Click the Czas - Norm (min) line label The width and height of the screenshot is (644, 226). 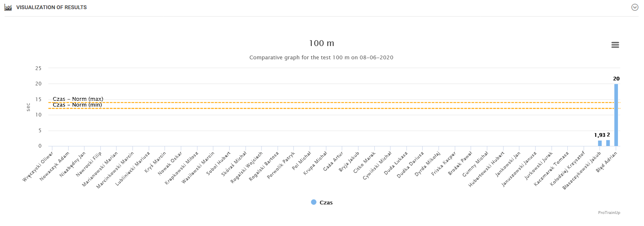click(x=77, y=105)
